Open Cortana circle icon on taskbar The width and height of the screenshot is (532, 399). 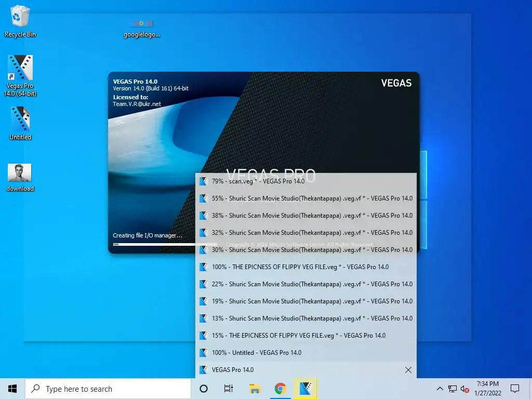pyautogui.click(x=204, y=389)
